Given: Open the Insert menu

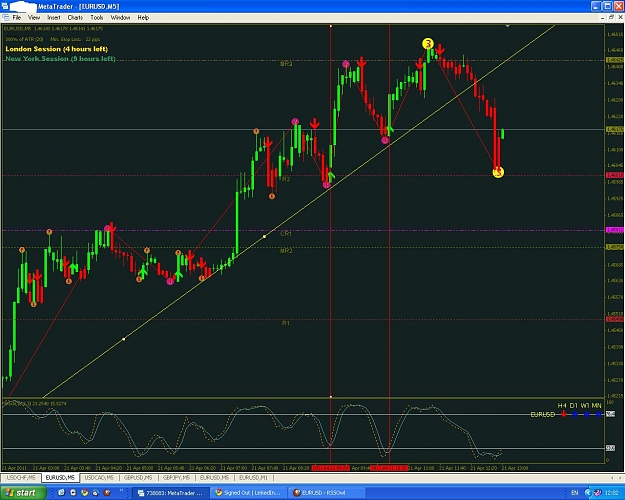Looking at the screenshot, I should [x=54, y=18].
